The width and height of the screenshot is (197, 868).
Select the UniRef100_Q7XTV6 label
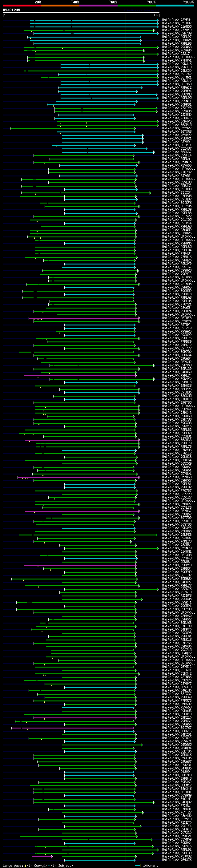point(177,108)
